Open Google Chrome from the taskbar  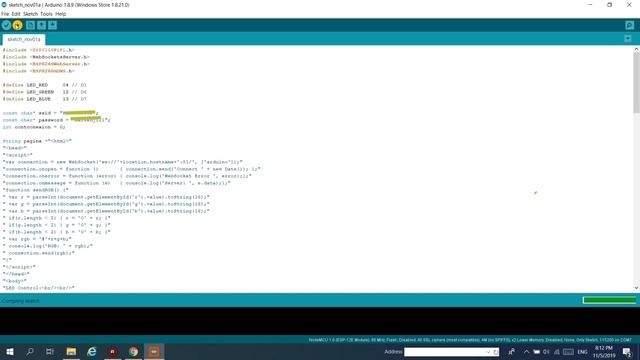click(x=133, y=351)
